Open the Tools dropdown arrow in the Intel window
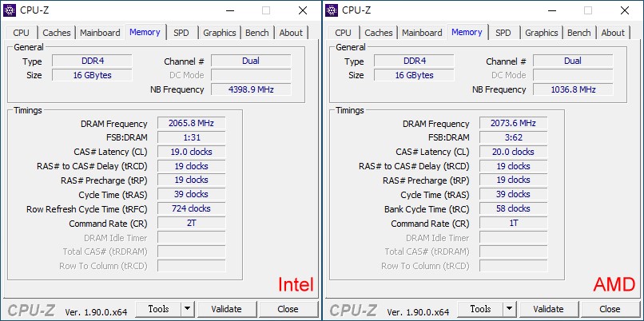 tap(187, 309)
